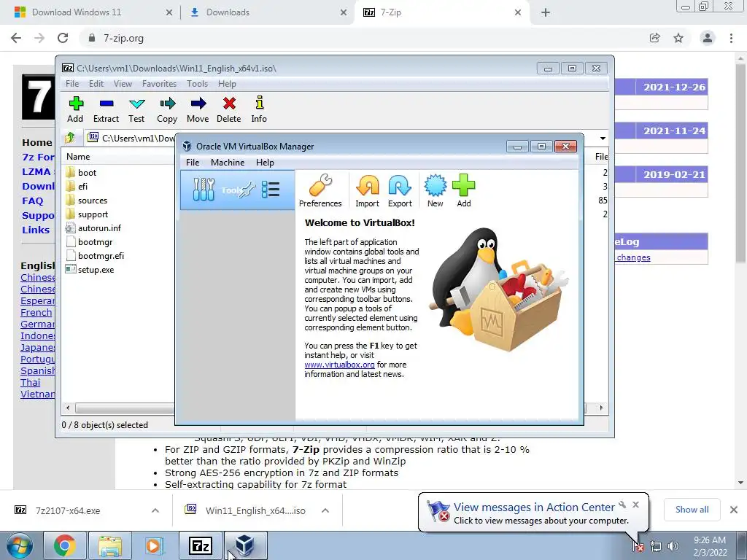The width and height of the screenshot is (747, 560).
Task: Select the efi folder in 7-Zip
Action: pyautogui.click(x=83, y=186)
